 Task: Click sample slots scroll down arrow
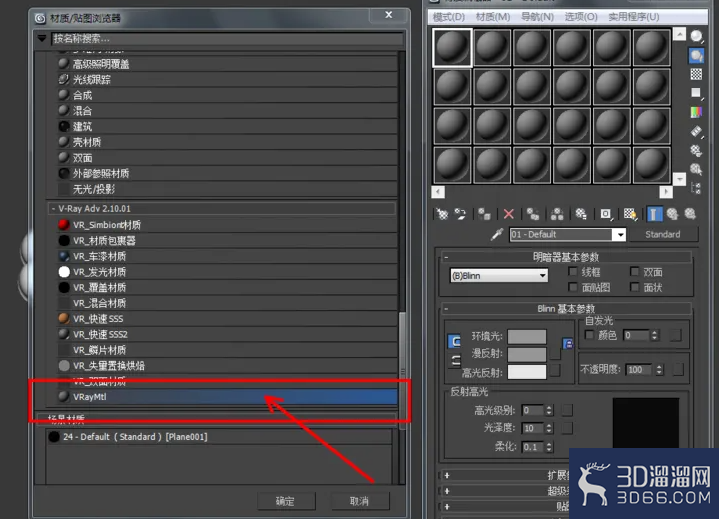pyautogui.click(x=680, y=179)
